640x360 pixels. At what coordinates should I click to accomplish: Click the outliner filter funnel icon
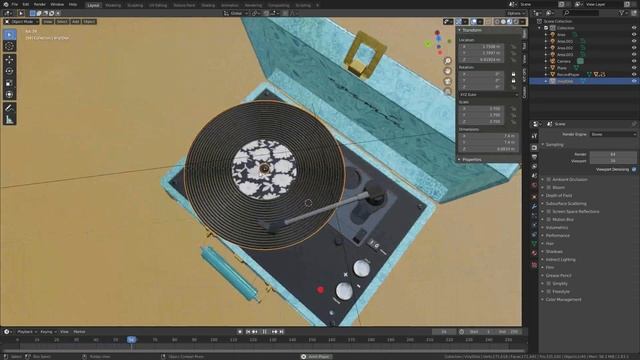[622, 13]
